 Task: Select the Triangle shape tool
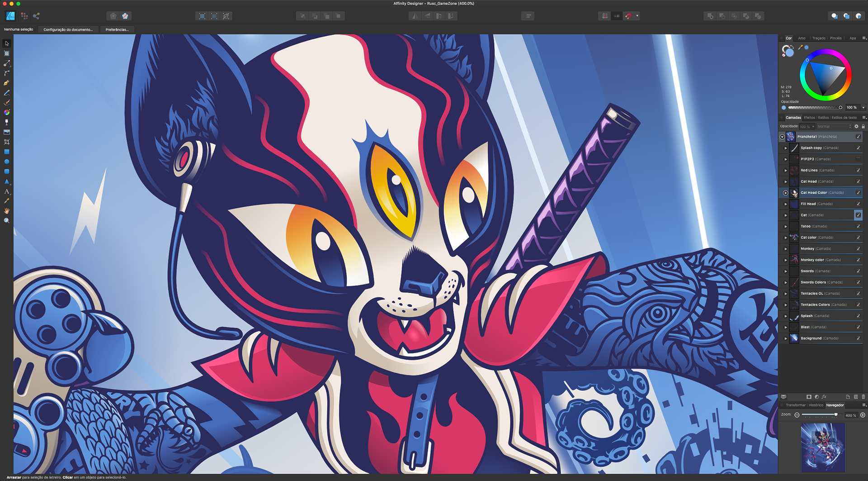coord(7,181)
